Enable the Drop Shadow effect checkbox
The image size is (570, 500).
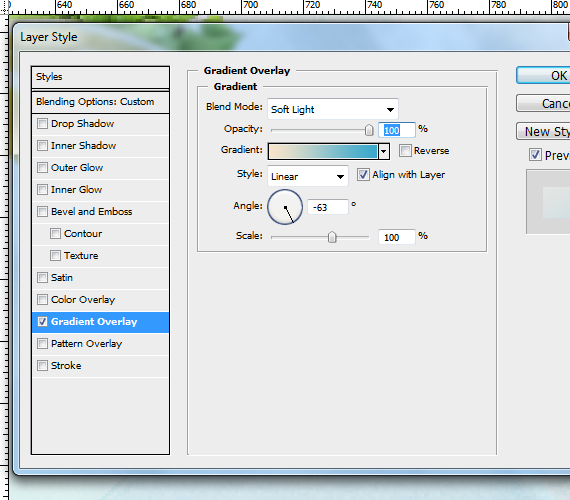pos(43,124)
